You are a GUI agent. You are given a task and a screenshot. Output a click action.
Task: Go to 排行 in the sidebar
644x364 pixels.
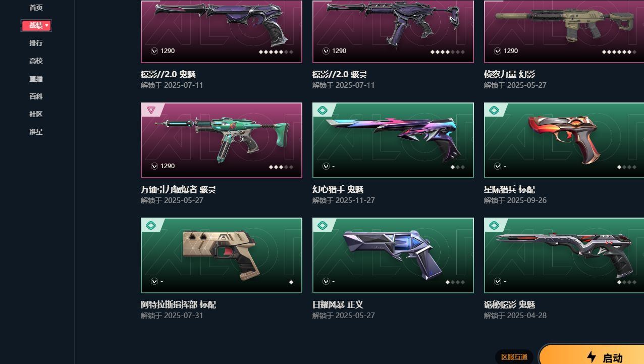click(36, 43)
